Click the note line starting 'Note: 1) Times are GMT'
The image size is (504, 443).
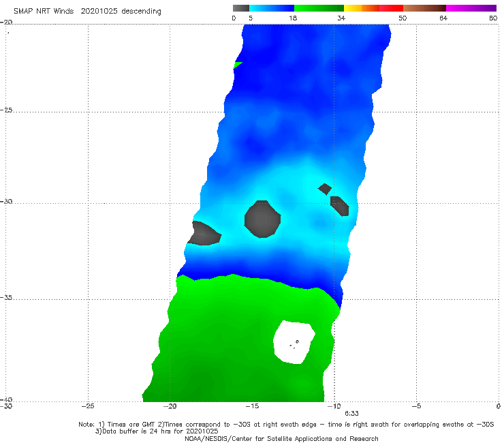tap(286, 425)
